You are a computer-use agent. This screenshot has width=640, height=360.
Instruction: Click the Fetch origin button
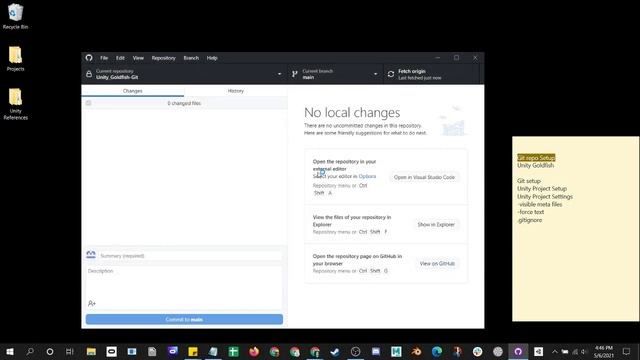pos(431,74)
